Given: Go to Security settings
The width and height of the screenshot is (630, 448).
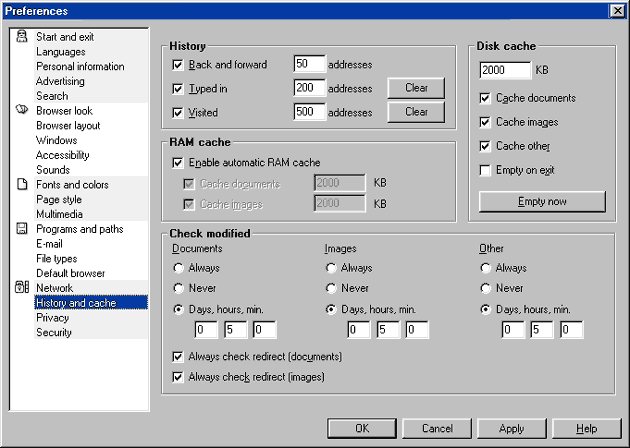Looking at the screenshot, I should click(54, 333).
